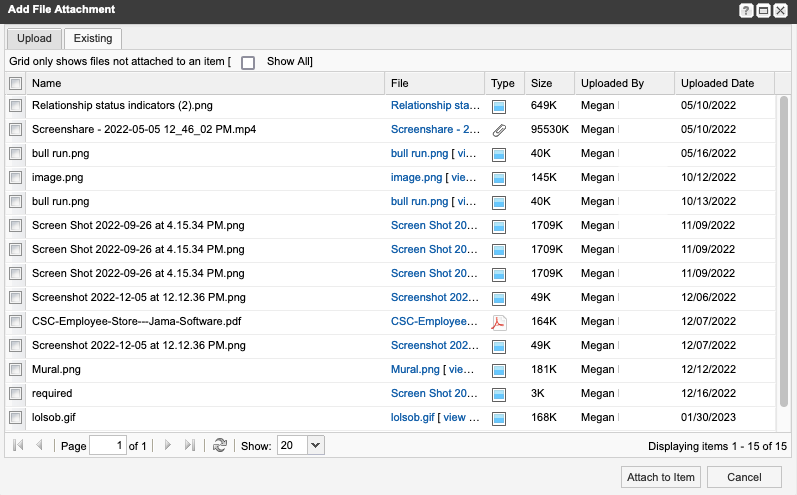
Task: Enable the Show All checkbox
Action: pos(248,63)
